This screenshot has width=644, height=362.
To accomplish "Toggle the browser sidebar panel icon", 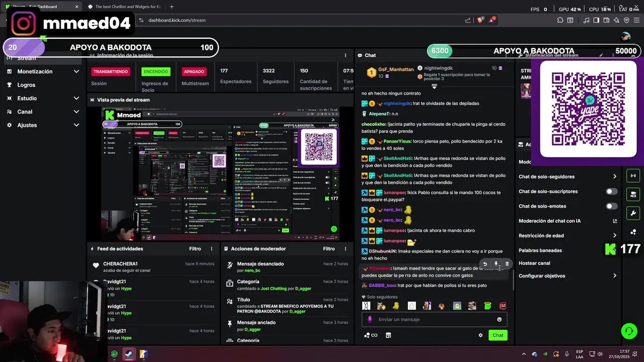I will point(596,20).
